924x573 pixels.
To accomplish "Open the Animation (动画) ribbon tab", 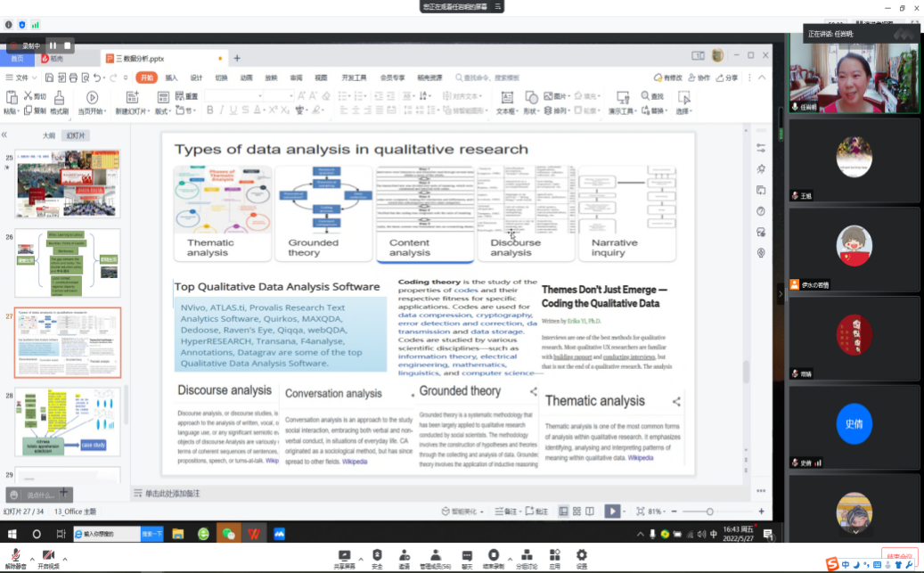I will [246, 78].
